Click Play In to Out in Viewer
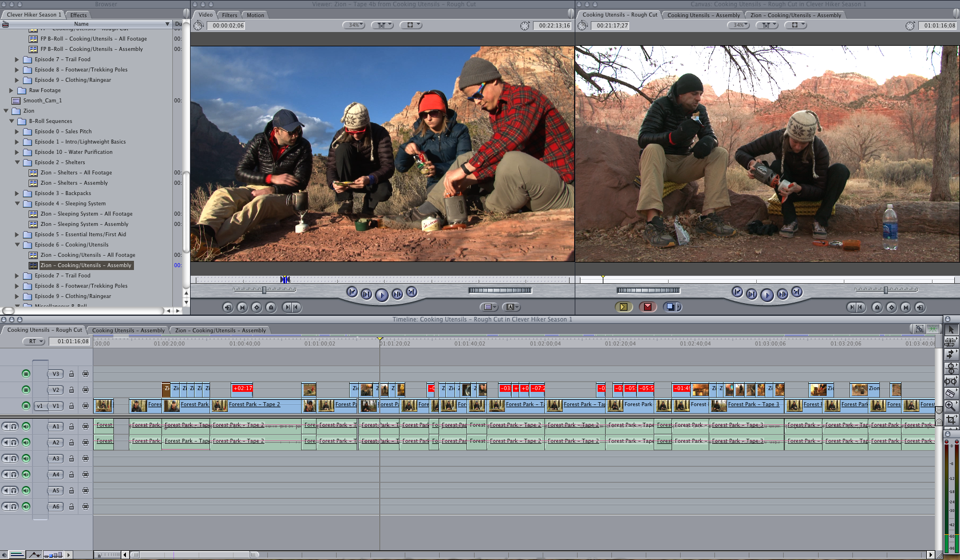Viewport: 960px width, 560px height. click(366, 294)
